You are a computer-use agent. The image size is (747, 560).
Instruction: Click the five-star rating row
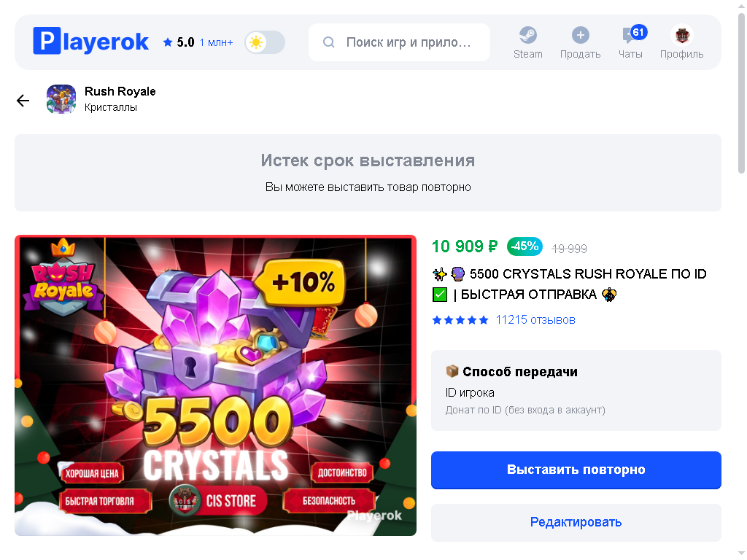(x=460, y=320)
